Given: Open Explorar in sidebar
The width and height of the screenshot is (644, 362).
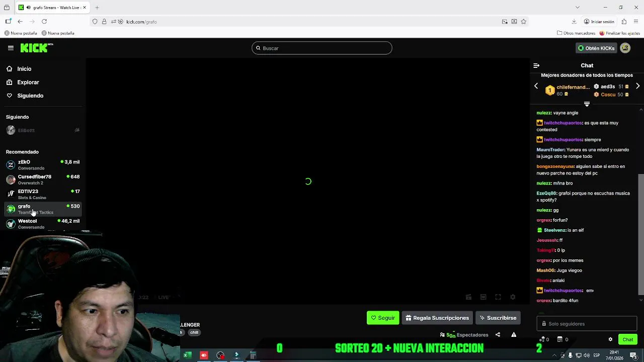Looking at the screenshot, I should 28,82.
